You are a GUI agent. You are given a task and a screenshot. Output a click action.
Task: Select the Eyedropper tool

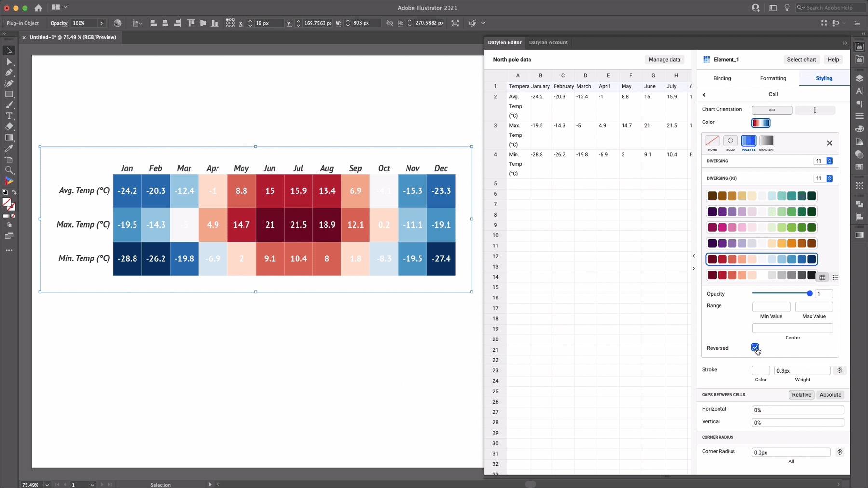[x=9, y=149]
